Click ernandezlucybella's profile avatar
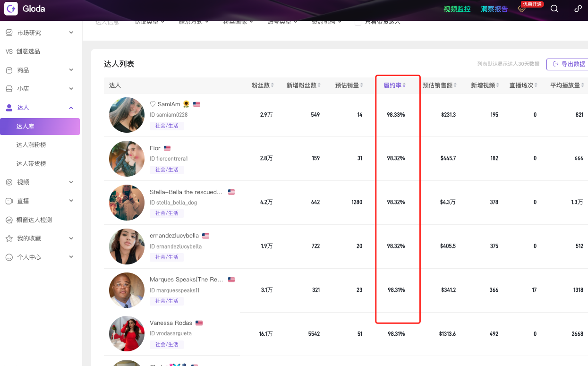This screenshot has height=366, width=588. (127, 247)
